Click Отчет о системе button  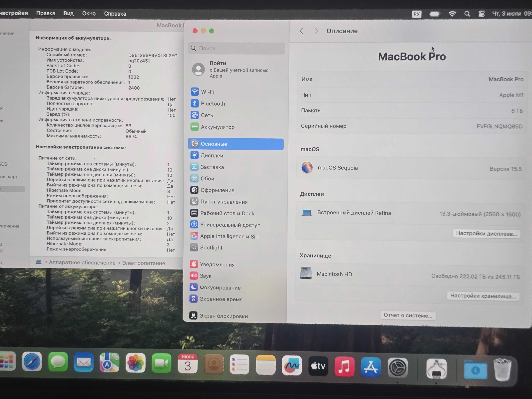(408, 315)
